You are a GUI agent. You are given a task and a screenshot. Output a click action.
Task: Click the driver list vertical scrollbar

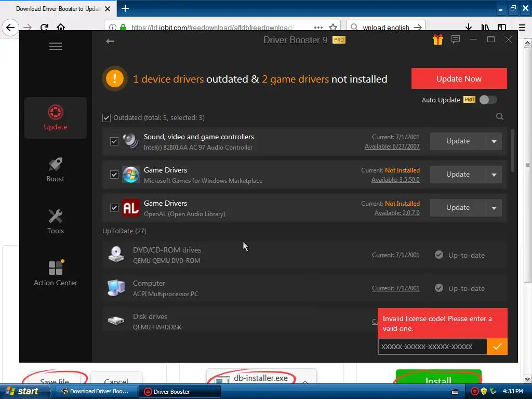pyautogui.click(x=513, y=150)
